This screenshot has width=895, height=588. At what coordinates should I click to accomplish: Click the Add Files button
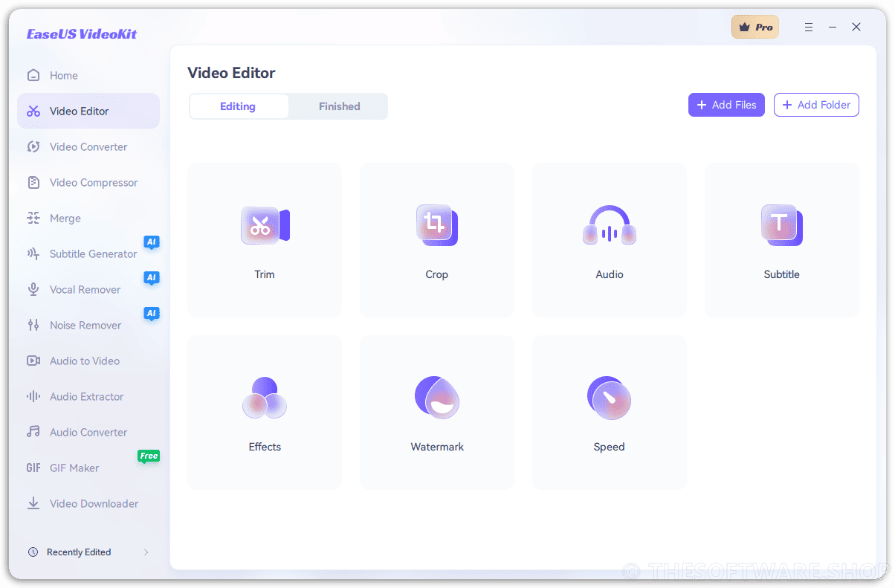coord(726,105)
